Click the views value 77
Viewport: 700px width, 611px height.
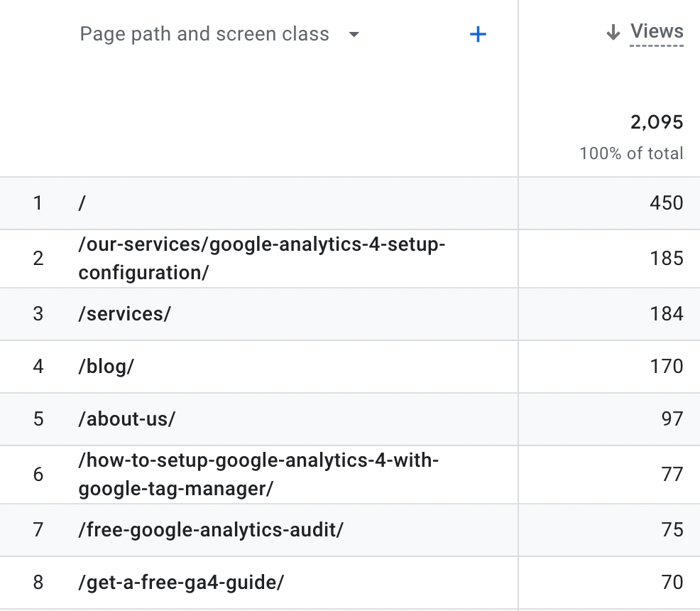pyautogui.click(x=672, y=475)
